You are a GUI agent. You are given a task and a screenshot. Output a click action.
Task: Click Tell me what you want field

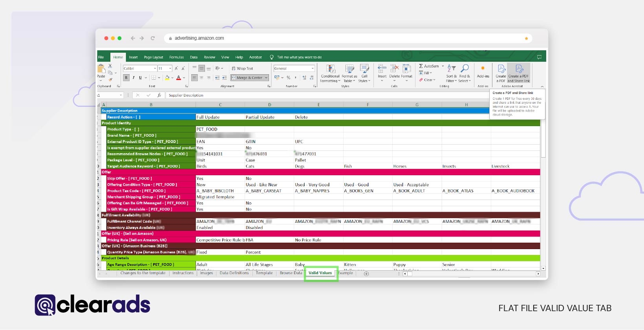[299, 57]
